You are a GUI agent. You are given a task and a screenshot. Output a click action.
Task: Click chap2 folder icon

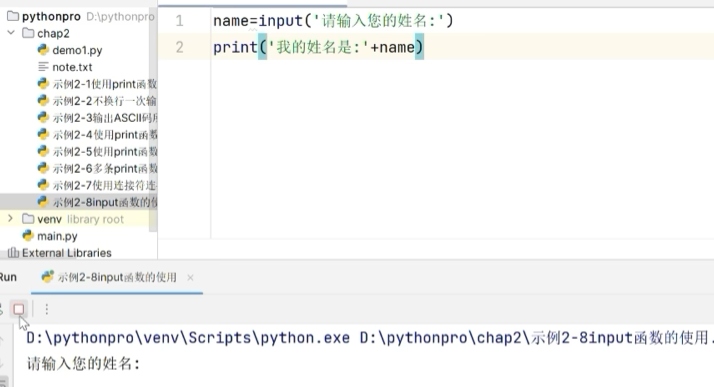click(28, 33)
